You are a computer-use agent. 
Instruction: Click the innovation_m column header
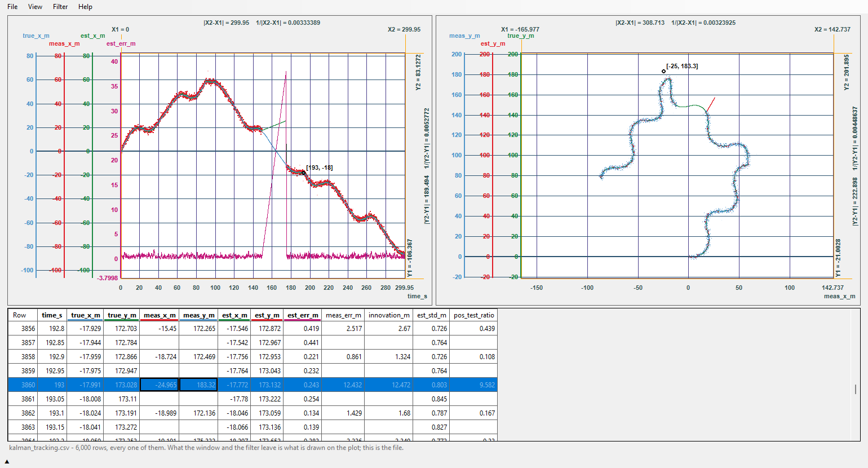point(389,315)
